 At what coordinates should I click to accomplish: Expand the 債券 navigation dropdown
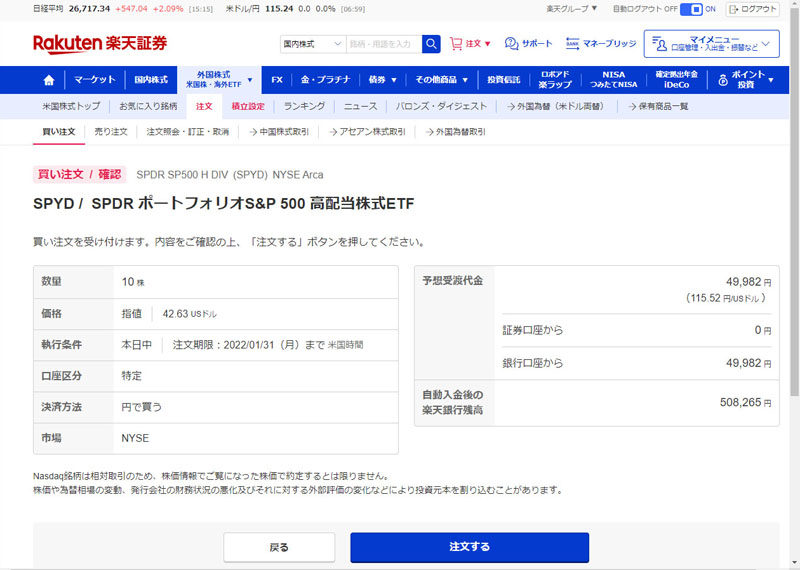382,80
